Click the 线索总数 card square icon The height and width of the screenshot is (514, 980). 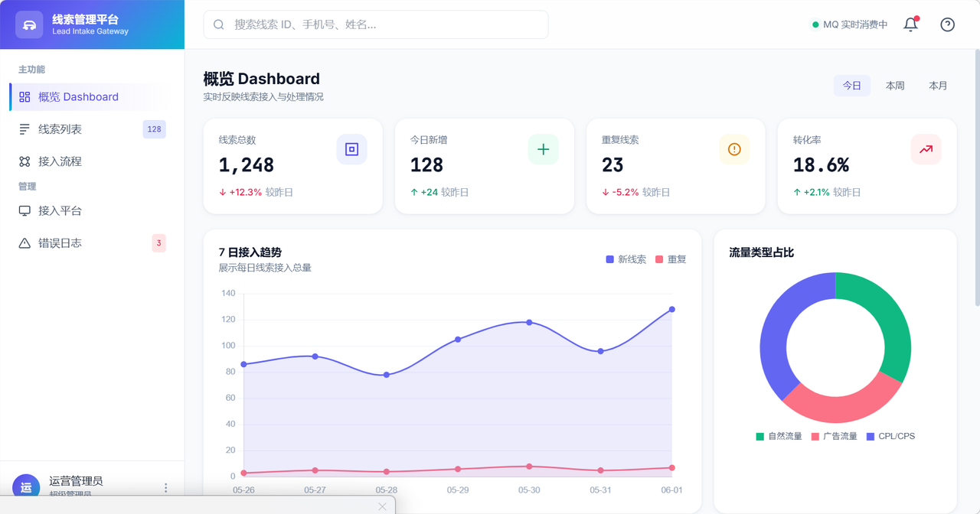(351, 149)
